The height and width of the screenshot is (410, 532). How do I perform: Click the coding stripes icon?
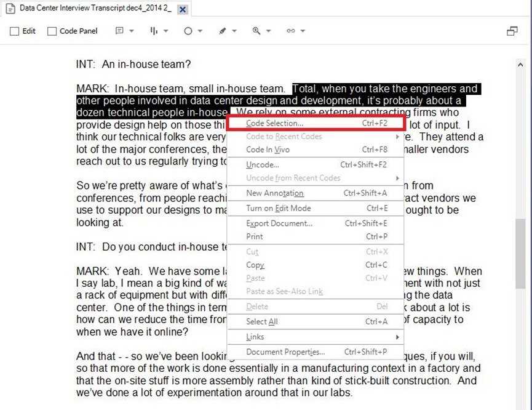(154, 31)
